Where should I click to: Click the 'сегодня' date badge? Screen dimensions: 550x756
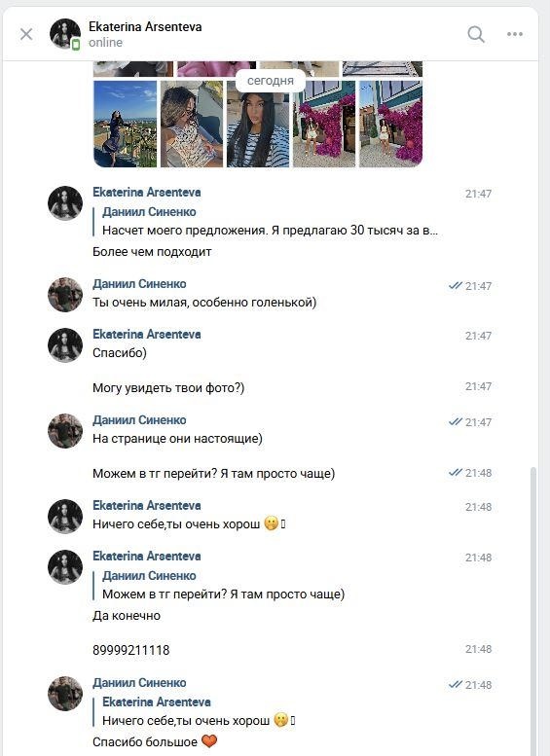(271, 81)
